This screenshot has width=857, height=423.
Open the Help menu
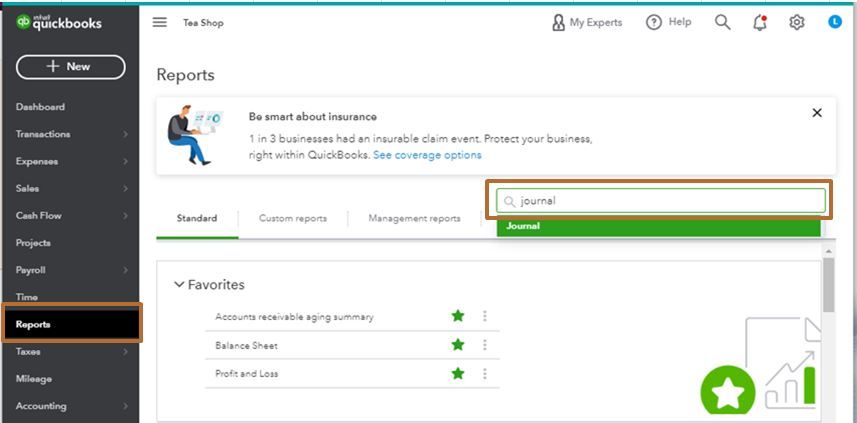[x=668, y=22]
